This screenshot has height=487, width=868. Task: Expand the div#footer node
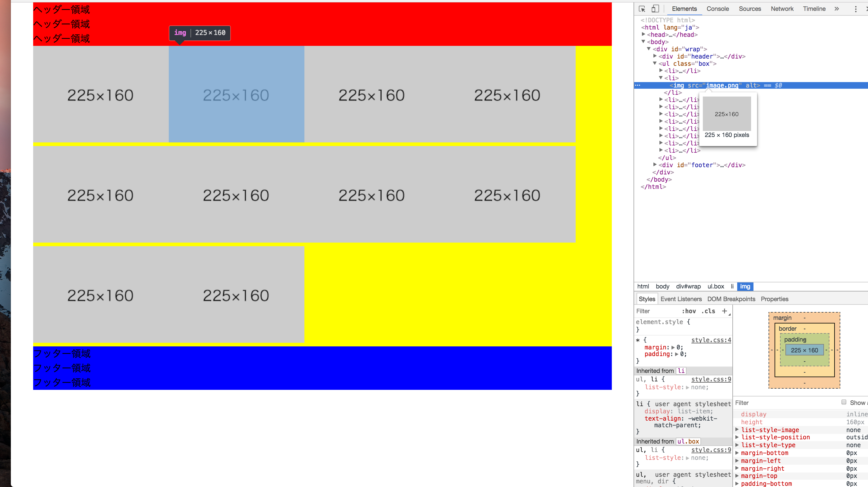[x=652, y=165]
